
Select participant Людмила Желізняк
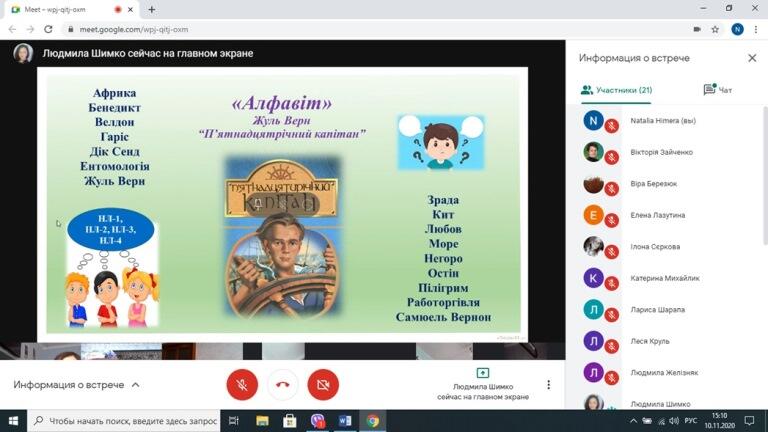tap(666, 372)
